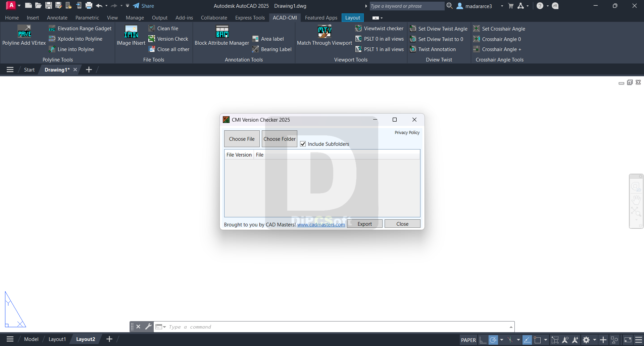Click the Open file folder icon

(x=39, y=5)
